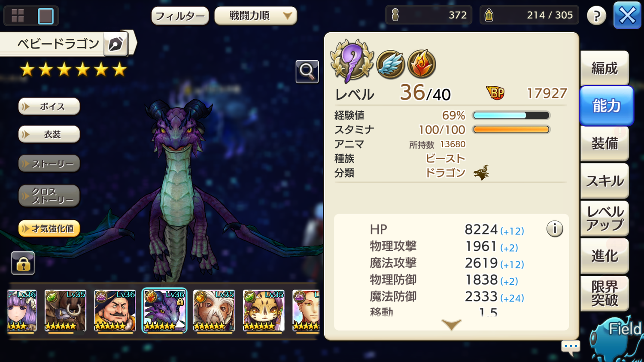The height and width of the screenshot is (362, 644).
Task: Edit name with the pen icon
Action: [115, 44]
